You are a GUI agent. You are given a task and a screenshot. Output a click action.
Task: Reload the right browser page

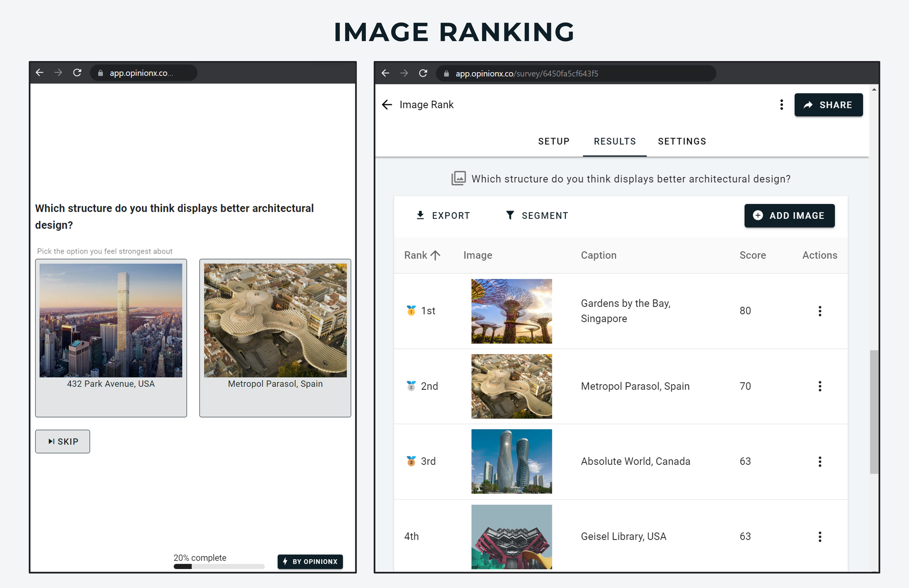pos(423,73)
